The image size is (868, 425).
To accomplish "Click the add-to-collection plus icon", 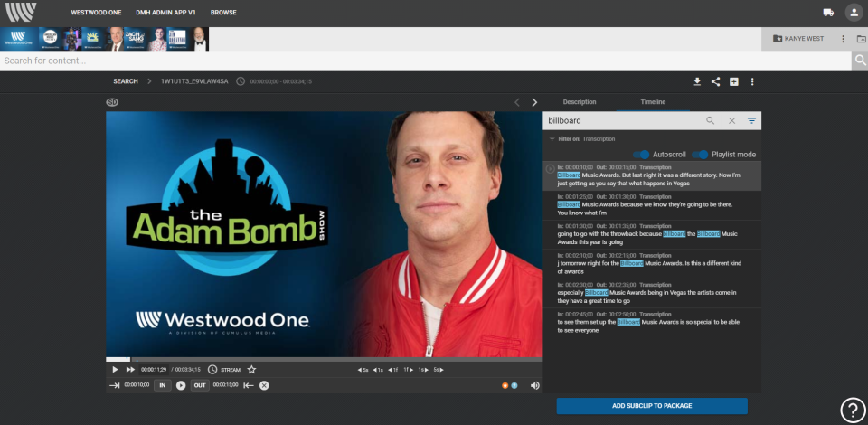I will (733, 82).
